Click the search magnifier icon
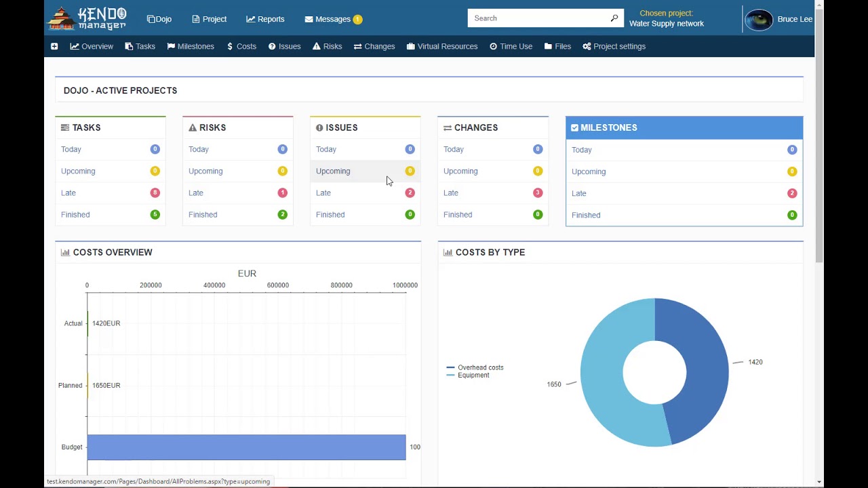 614,18
